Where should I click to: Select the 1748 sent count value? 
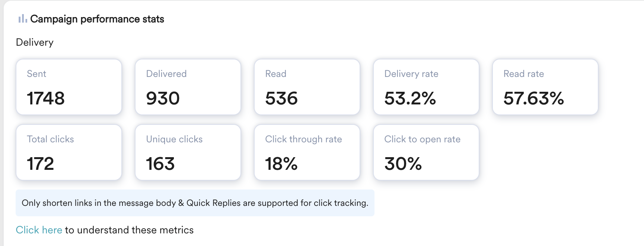tap(46, 98)
